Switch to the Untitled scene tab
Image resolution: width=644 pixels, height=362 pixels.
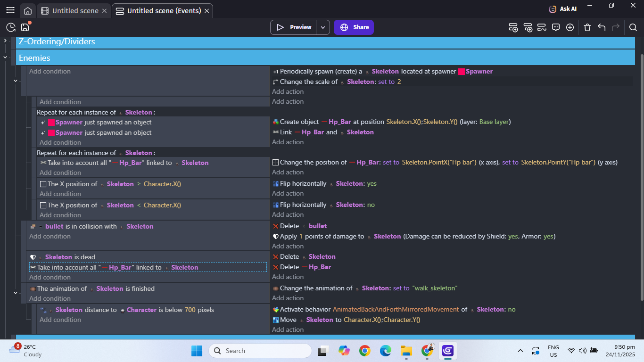coord(74,11)
